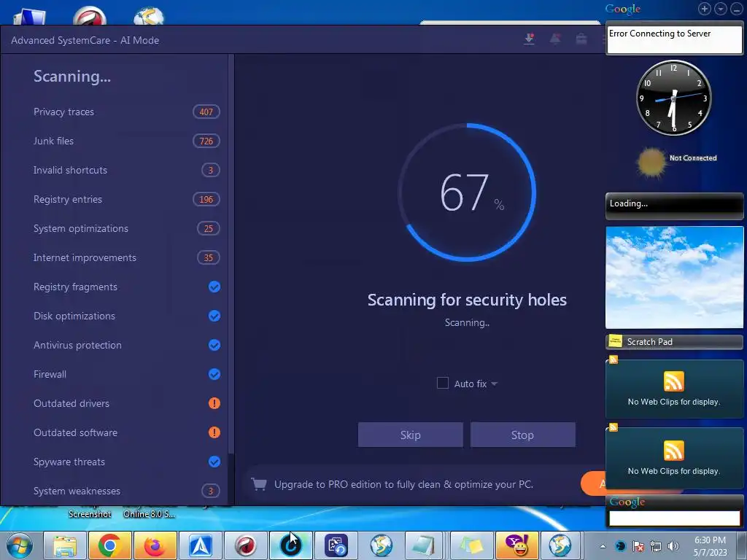The height and width of the screenshot is (560, 747).
Task: Click the Scanning for security holes text
Action: pos(467,300)
